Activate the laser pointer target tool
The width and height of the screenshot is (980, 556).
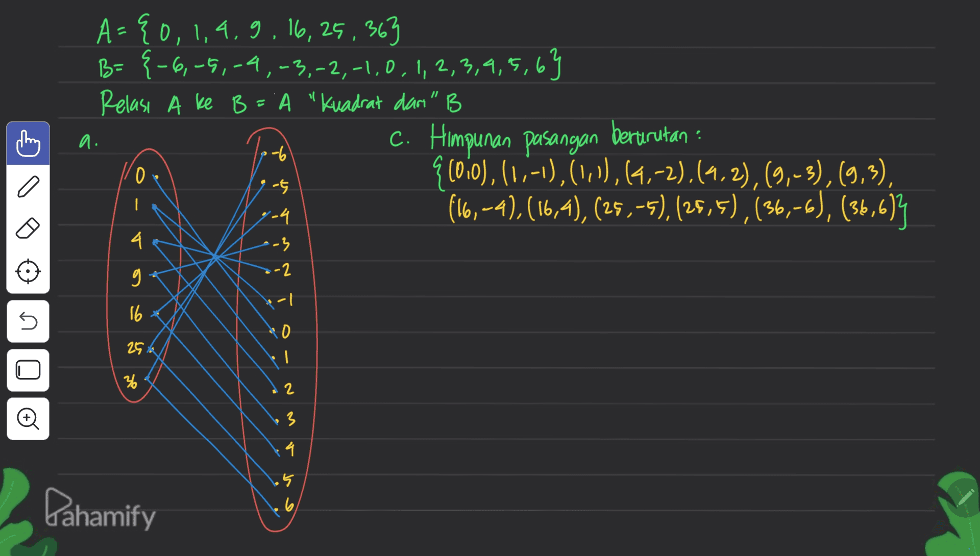(28, 271)
